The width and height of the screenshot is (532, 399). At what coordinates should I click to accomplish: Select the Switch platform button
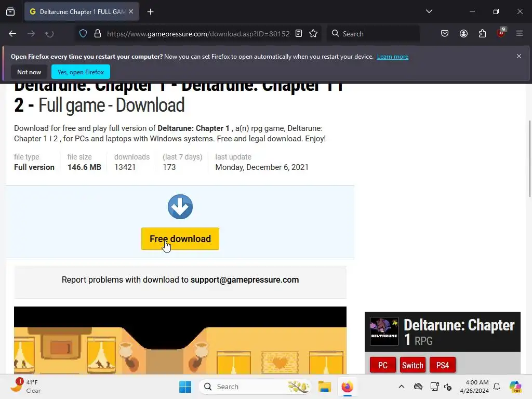(413, 365)
